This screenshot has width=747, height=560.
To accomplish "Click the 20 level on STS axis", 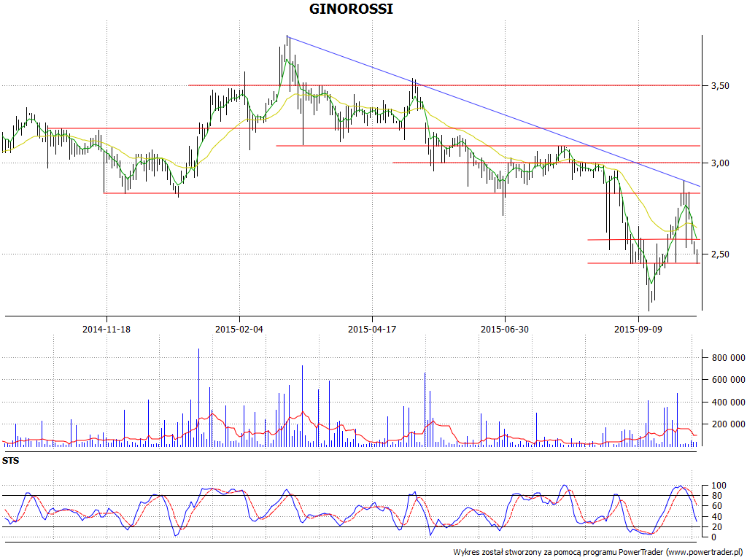I will tap(719, 527).
